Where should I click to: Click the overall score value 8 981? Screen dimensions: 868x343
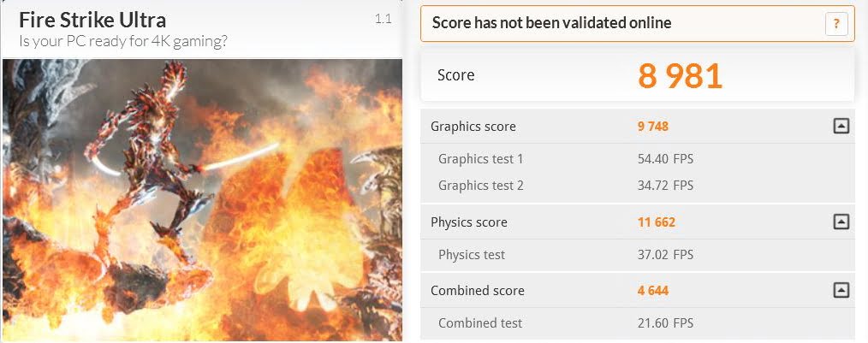(x=680, y=75)
